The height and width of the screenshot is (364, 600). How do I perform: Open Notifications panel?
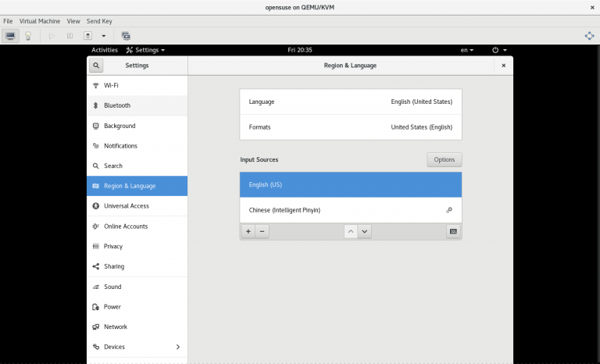pos(137,146)
